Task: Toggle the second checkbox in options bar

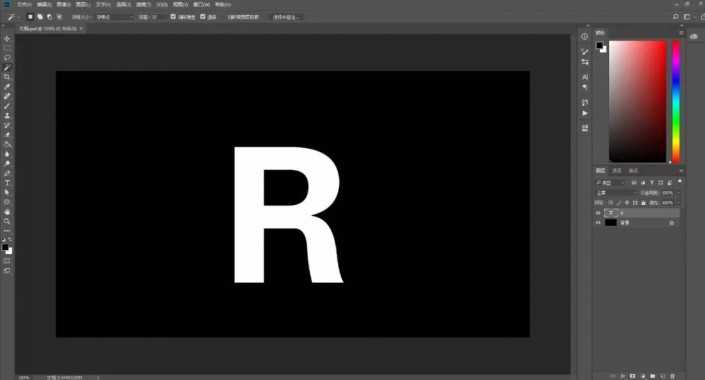Action: tap(202, 17)
